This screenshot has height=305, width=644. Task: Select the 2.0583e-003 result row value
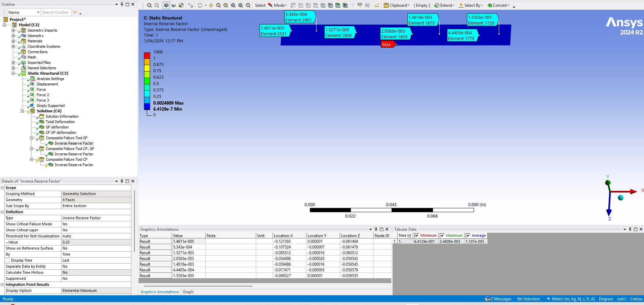[189, 259]
